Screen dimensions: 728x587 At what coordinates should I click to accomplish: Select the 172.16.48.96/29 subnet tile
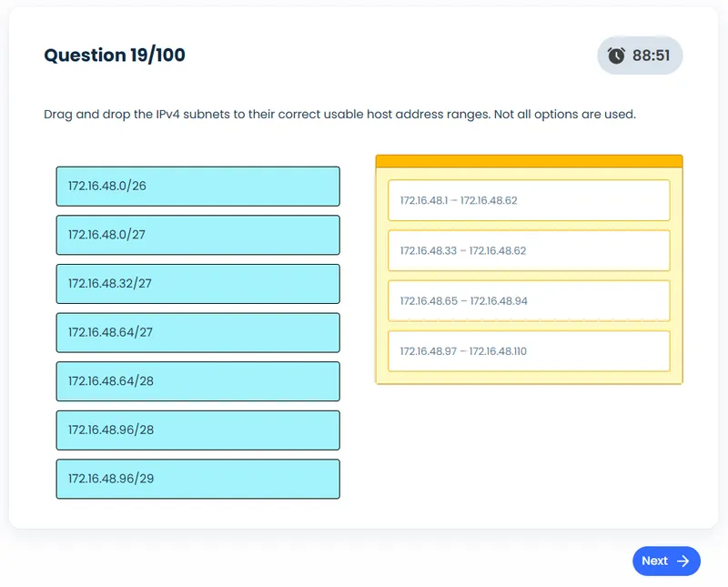(x=197, y=479)
